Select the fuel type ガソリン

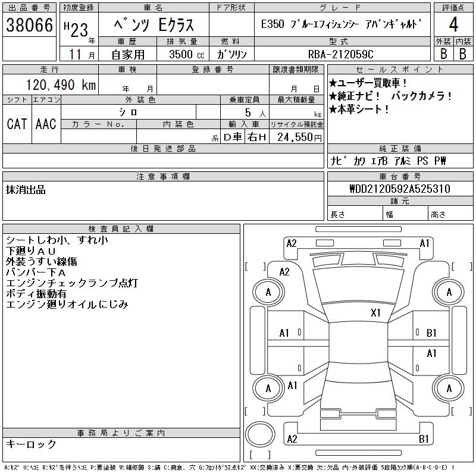point(232,54)
